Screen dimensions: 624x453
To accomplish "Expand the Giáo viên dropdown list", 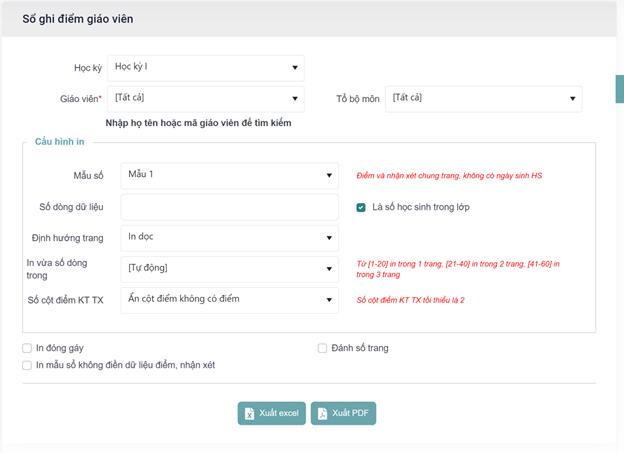I will [x=205, y=98].
